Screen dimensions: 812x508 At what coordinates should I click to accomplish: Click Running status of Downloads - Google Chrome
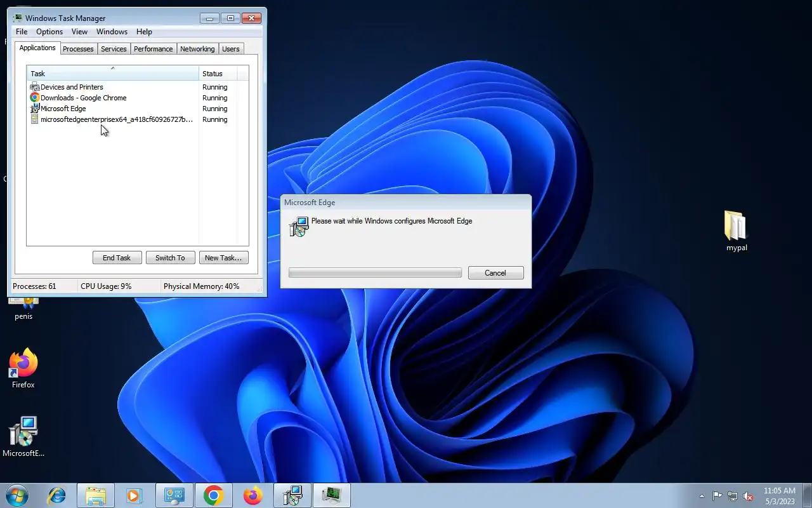click(x=215, y=98)
